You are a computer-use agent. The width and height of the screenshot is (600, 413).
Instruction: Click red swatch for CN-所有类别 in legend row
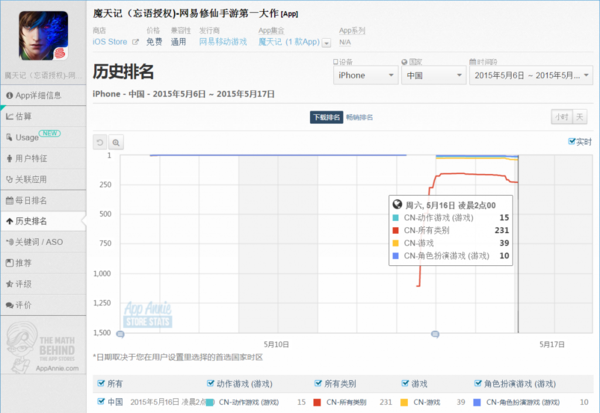317,402
